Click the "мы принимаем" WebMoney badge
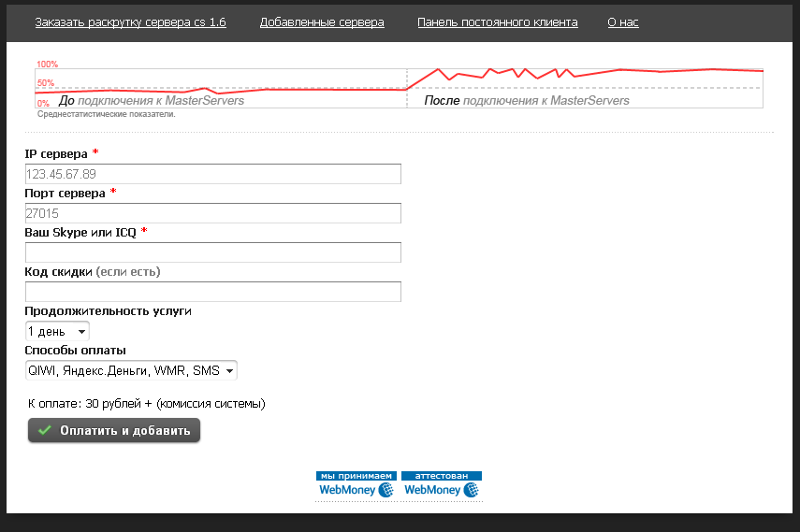Image resolution: width=800 pixels, height=532 pixels. coord(356,484)
